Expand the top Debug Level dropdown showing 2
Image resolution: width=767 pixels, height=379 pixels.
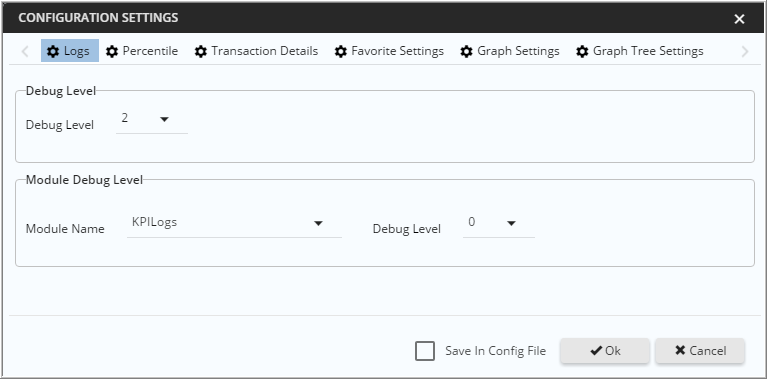[x=152, y=119]
